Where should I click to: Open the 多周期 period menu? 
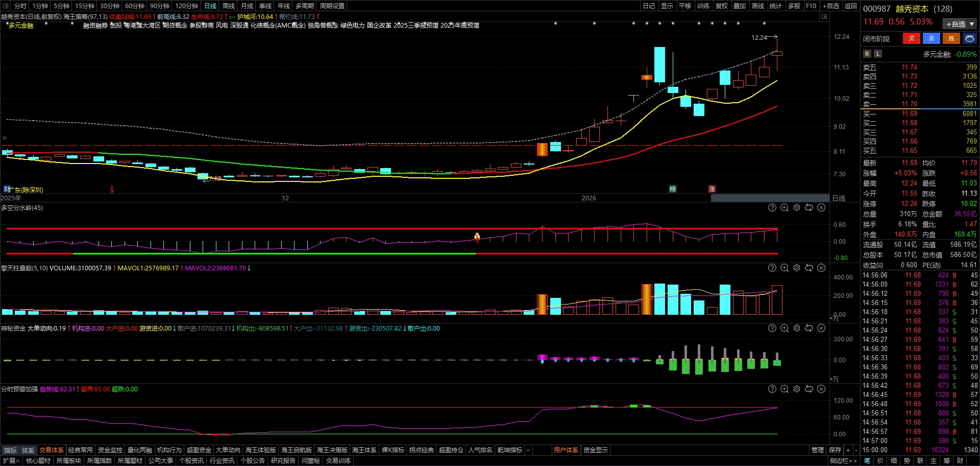(x=305, y=6)
